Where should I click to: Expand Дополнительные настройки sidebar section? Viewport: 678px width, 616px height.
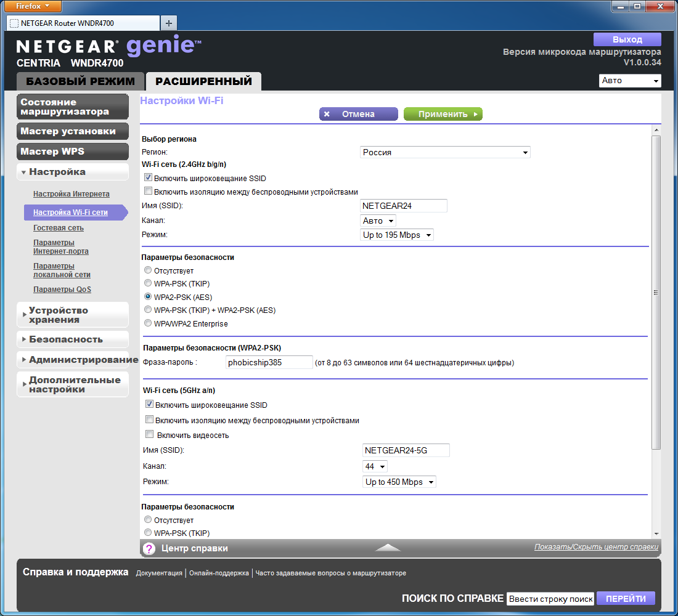73,384
